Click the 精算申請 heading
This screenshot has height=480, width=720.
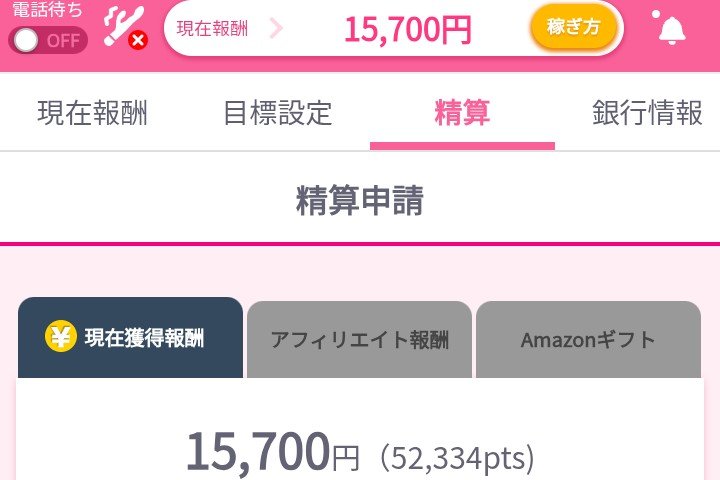[x=360, y=200]
